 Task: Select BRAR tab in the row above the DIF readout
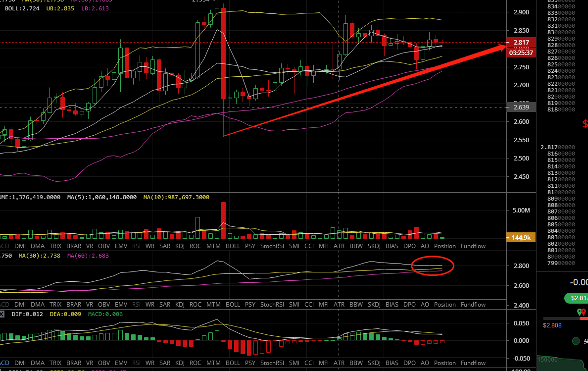(73, 305)
